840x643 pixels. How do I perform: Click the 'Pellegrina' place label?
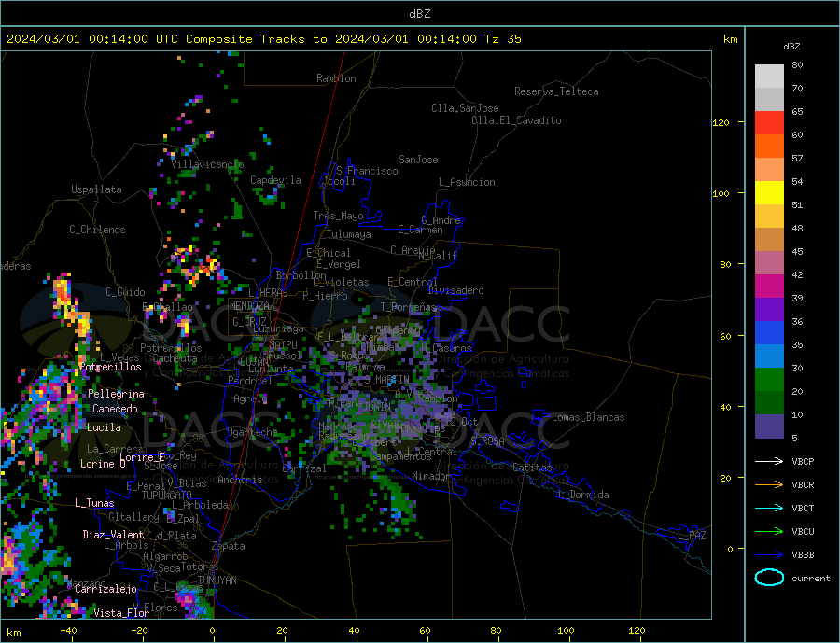(117, 394)
